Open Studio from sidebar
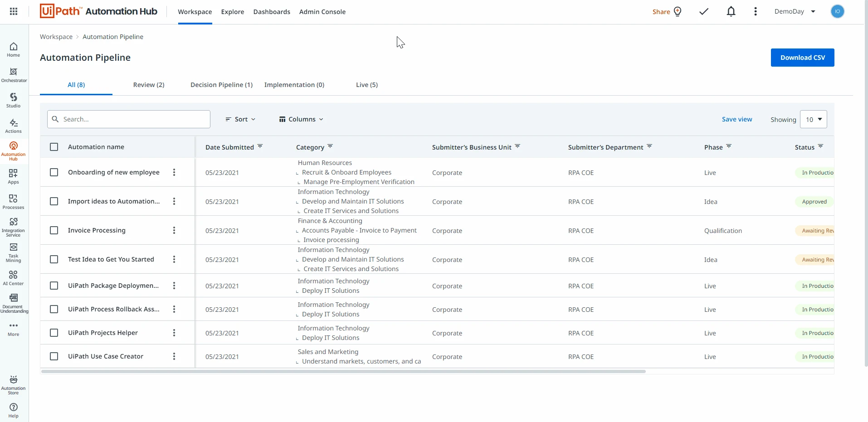The image size is (868, 422). click(x=14, y=100)
